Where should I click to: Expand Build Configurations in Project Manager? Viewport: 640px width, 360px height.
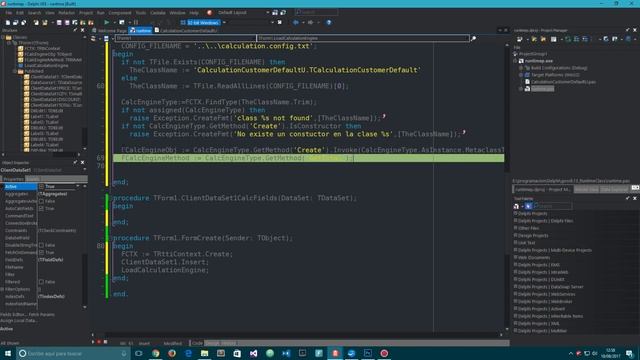pyautogui.click(x=521, y=68)
